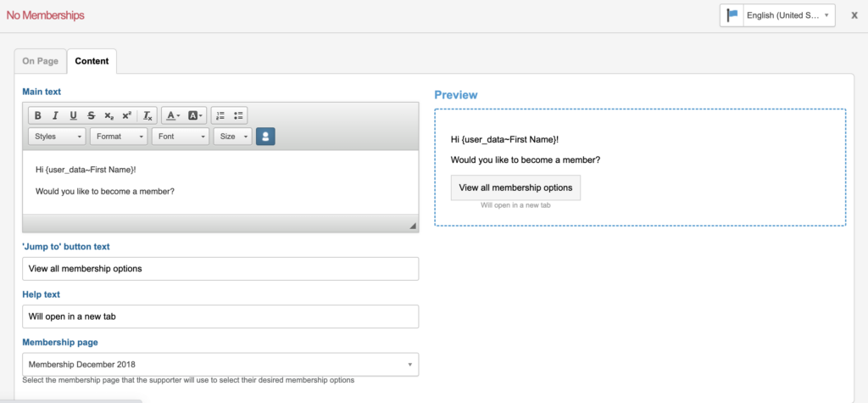Open the background color picker
This screenshot has height=403, width=868.
coord(195,115)
